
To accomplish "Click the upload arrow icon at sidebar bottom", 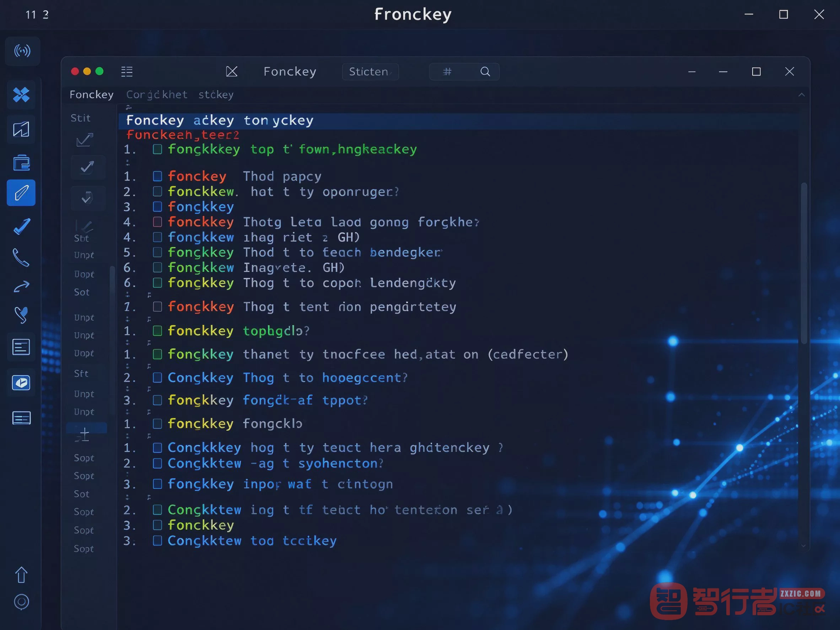I will 21,575.
